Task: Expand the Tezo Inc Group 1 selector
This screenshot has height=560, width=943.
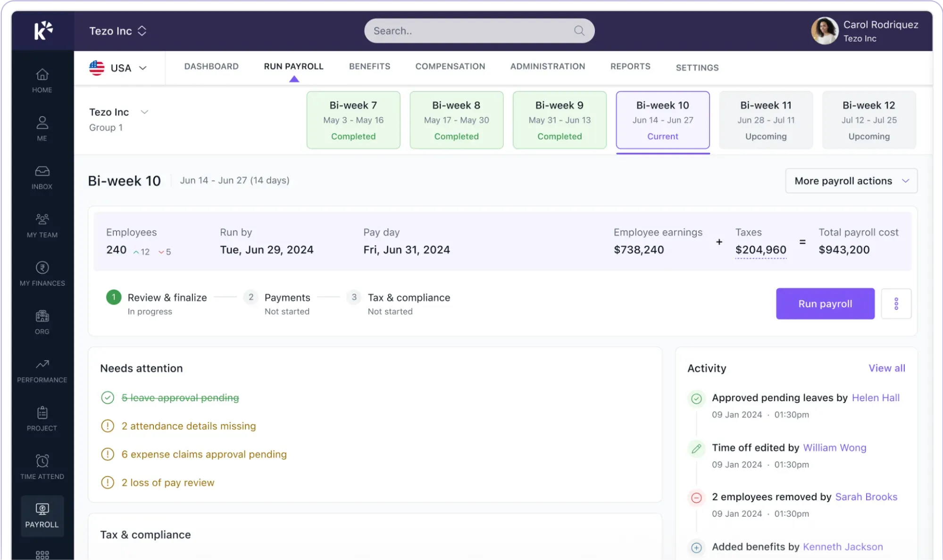Action: pos(118,112)
